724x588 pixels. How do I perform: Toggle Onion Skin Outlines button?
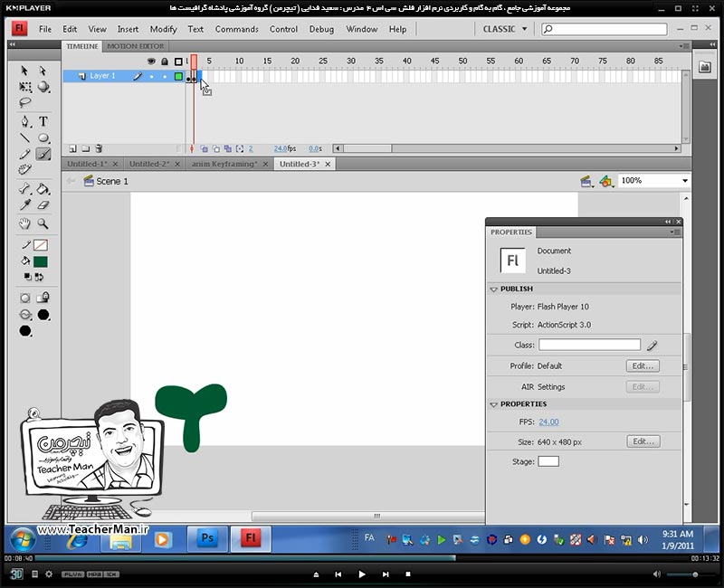point(215,148)
